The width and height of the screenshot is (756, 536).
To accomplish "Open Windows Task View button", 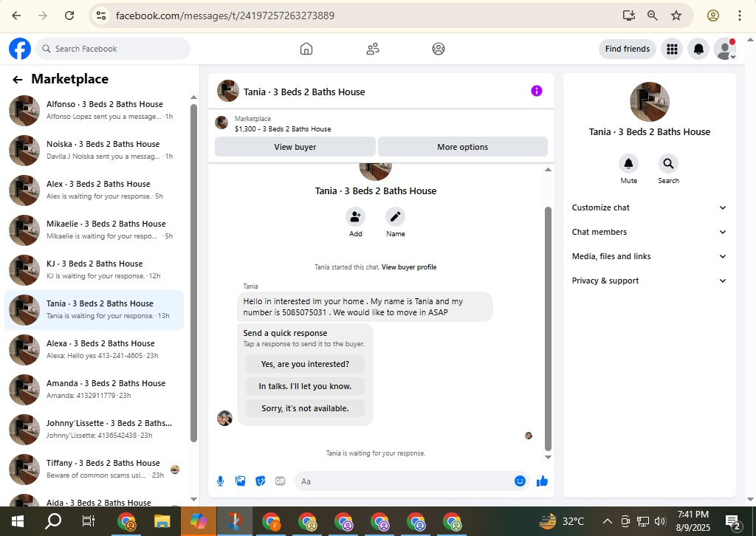I will pos(89,521).
